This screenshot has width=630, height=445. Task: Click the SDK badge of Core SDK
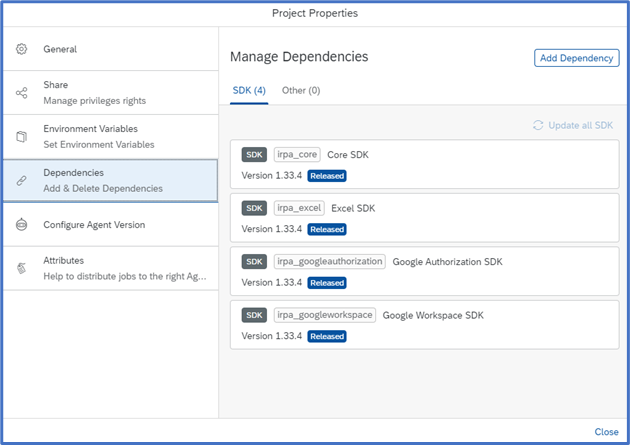tap(254, 155)
